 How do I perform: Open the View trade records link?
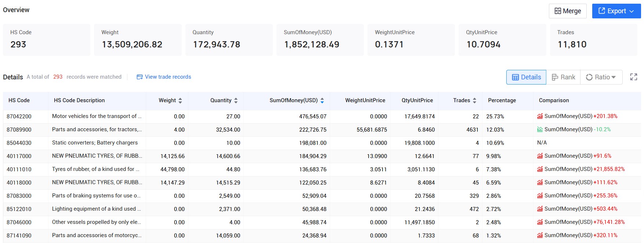pos(168,77)
